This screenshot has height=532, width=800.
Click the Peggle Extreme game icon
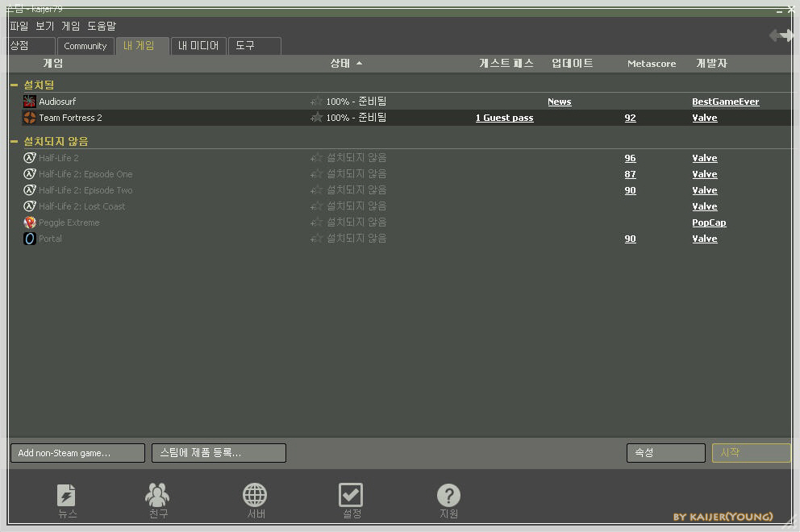pos(30,222)
